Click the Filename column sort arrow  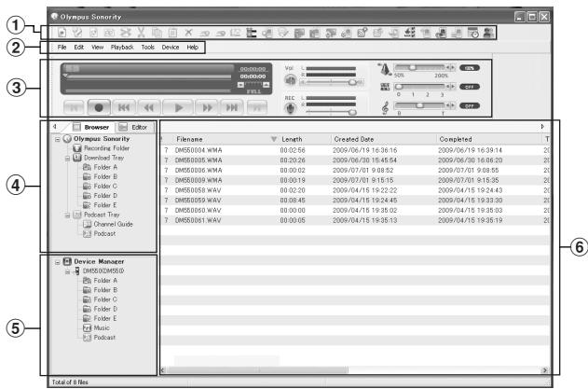pyautogui.click(x=274, y=139)
